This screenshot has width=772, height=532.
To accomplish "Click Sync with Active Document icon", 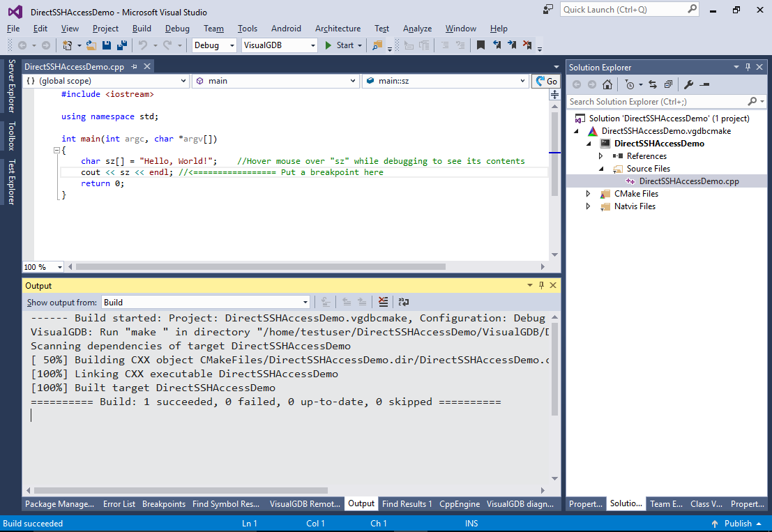I will [653, 84].
